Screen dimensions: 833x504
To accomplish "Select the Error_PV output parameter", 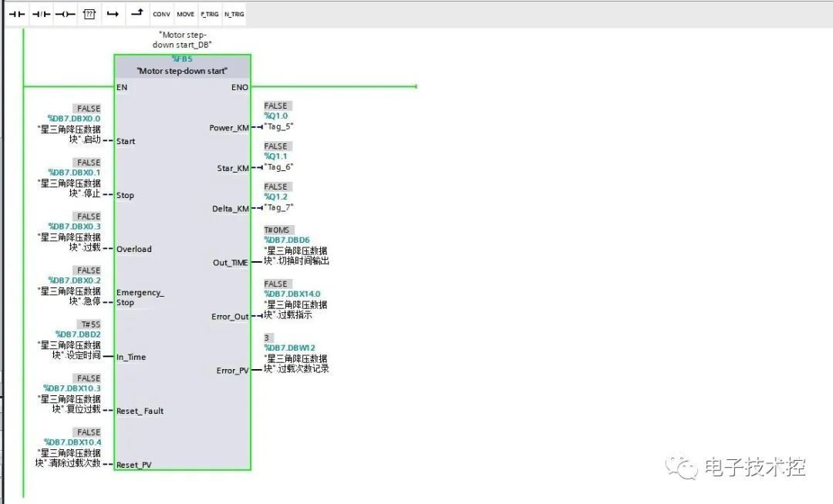I will coord(232,371).
